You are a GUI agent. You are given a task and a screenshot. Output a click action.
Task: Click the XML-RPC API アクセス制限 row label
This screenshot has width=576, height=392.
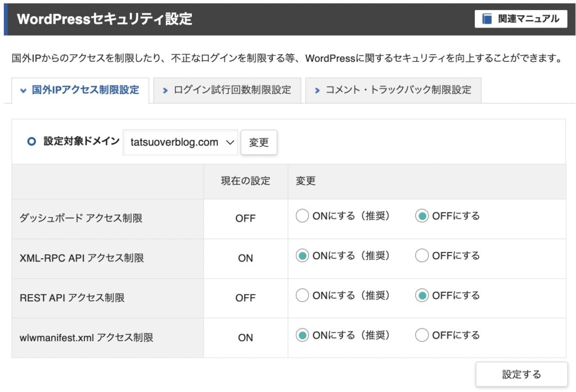(x=82, y=258)
